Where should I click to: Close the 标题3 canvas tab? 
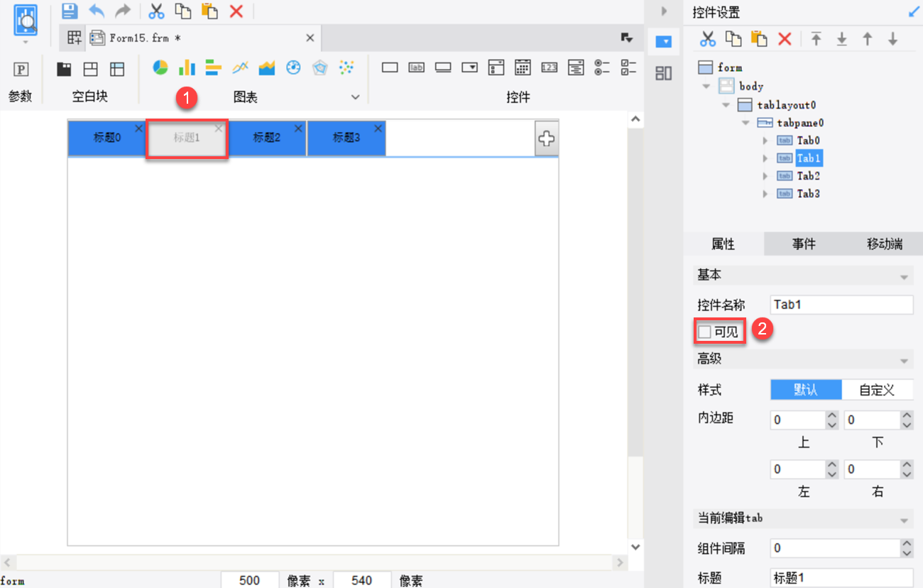coord(378,129)
